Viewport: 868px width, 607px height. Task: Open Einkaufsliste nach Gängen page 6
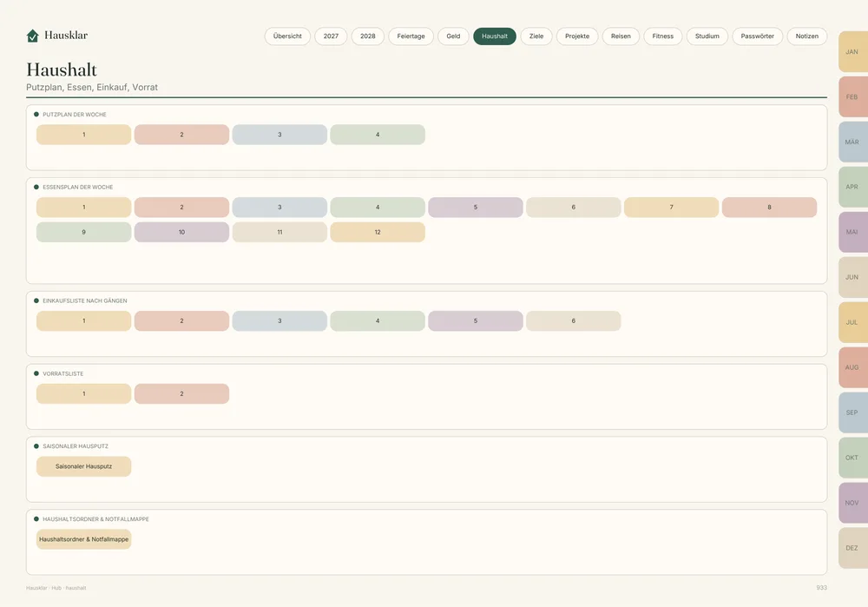pos(574,320)
